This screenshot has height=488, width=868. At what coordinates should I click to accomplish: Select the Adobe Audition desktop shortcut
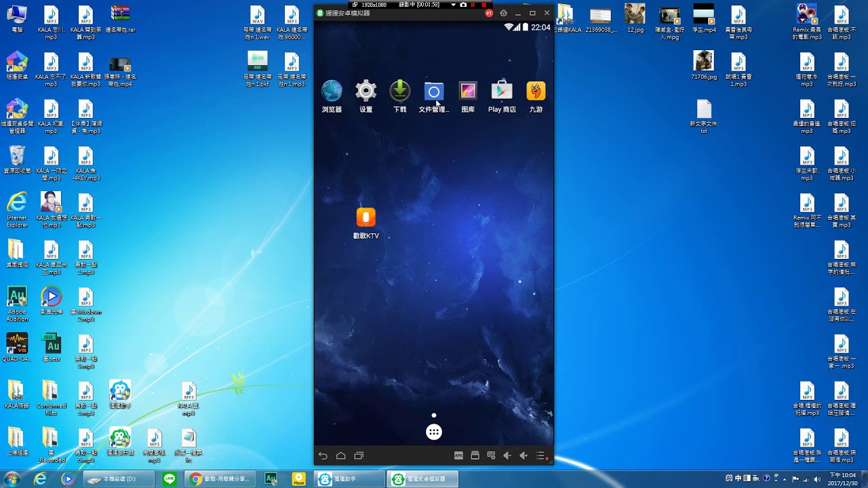(x=17, y=304)
